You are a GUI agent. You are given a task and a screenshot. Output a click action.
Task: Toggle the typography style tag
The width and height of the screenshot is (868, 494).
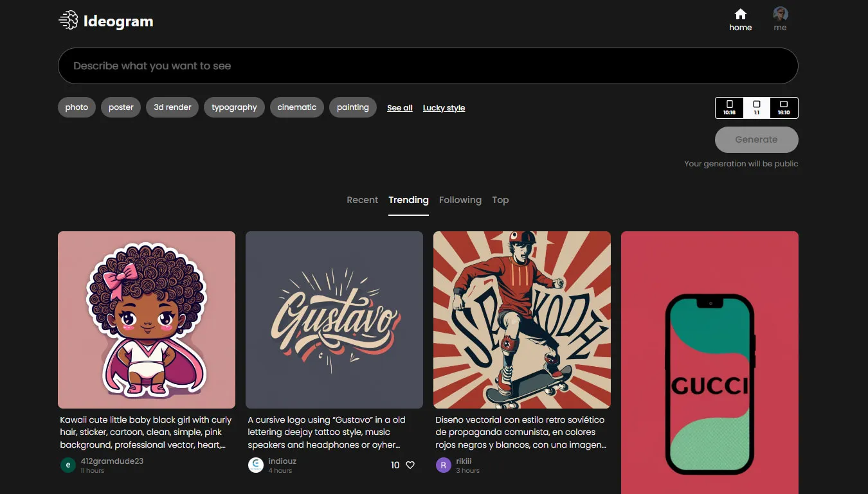pyautogui.click(x=234, y=107)
